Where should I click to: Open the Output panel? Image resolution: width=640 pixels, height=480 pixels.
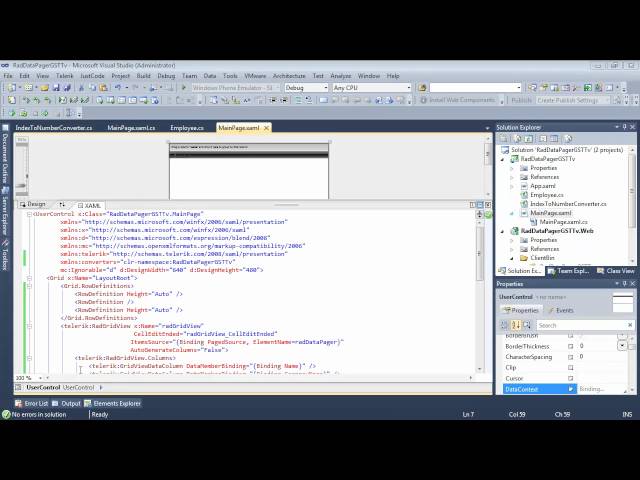67,403
